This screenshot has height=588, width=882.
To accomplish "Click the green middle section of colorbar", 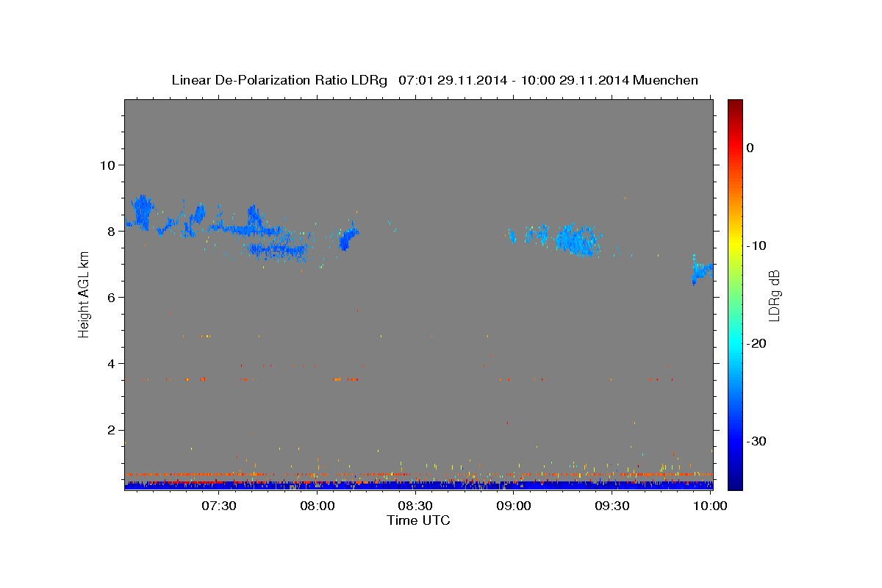I will click(x=735, y=294).
